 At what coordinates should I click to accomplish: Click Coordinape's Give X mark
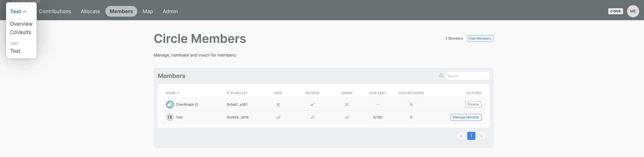pos(278,105)
